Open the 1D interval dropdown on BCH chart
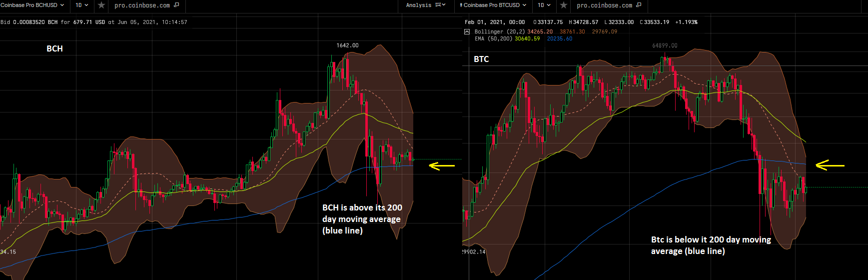The image size is (868, 280). pyautogui.click(x=82, y=5)
